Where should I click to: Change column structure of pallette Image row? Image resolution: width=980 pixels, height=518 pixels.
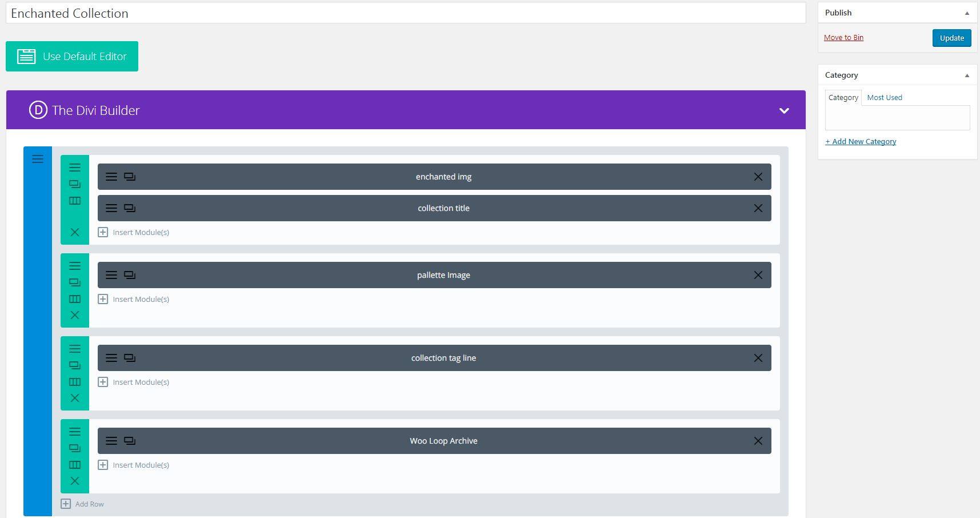(x=75, y=299)
